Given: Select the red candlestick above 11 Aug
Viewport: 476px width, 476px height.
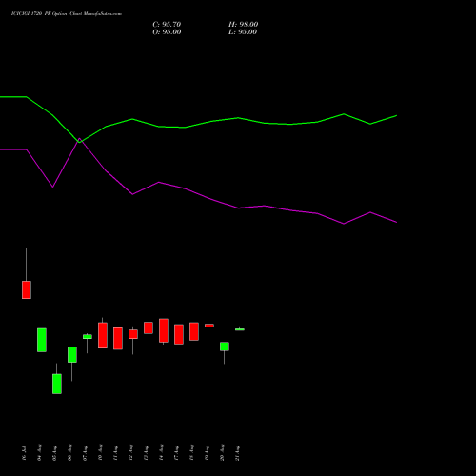Looking at the screenshot, I should click(118, 339).
